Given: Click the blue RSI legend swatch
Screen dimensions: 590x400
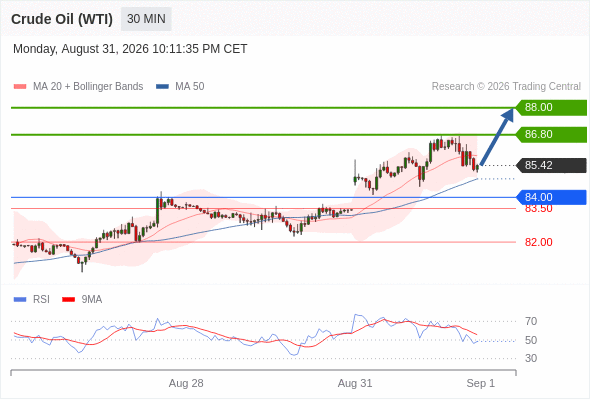Looking at the screenshot, I should coord(20,300).
